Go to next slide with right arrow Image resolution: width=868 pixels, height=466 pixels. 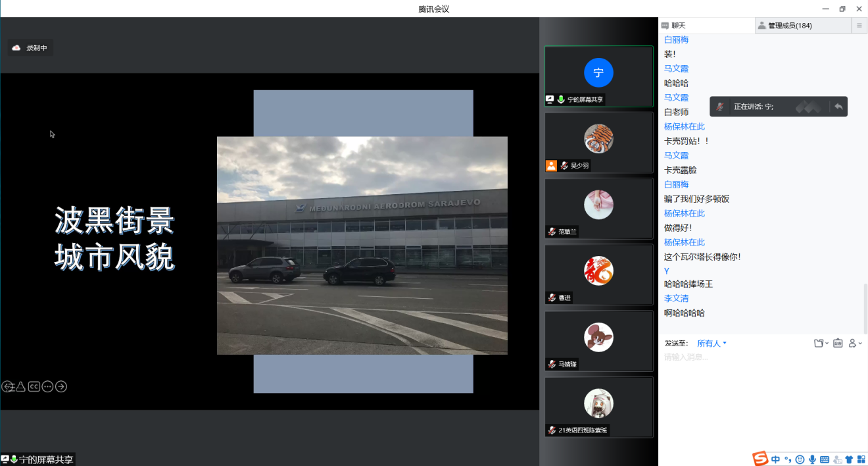[60, 386]
